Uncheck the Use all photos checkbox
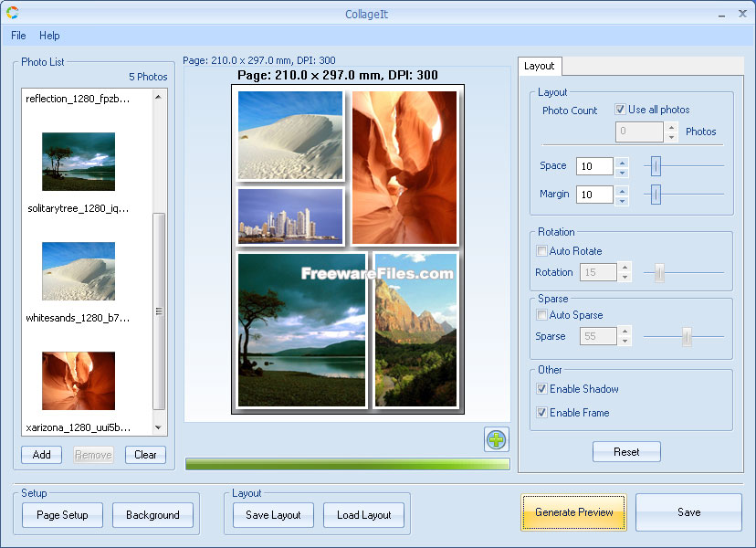The width and height of the screenshot is (756, 548). pyautogui.click(x=621, y=110)
